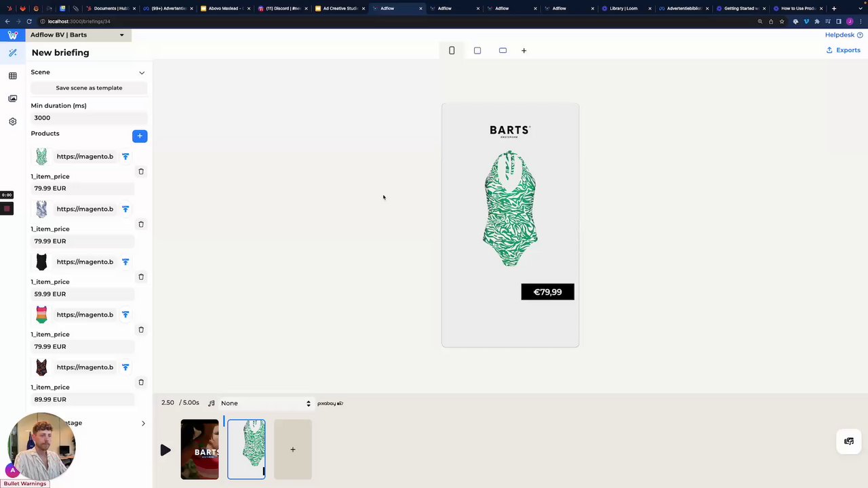The image size is (868, 488).
Task: Click the pixabay logo link
Action: (x=330, y=403)
